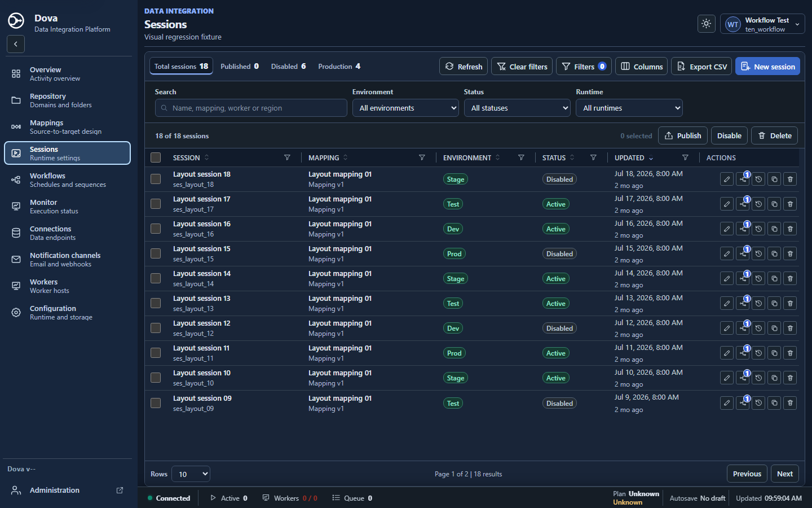Open Updated column filter funnel
The image size is (812, 508).
685,158
